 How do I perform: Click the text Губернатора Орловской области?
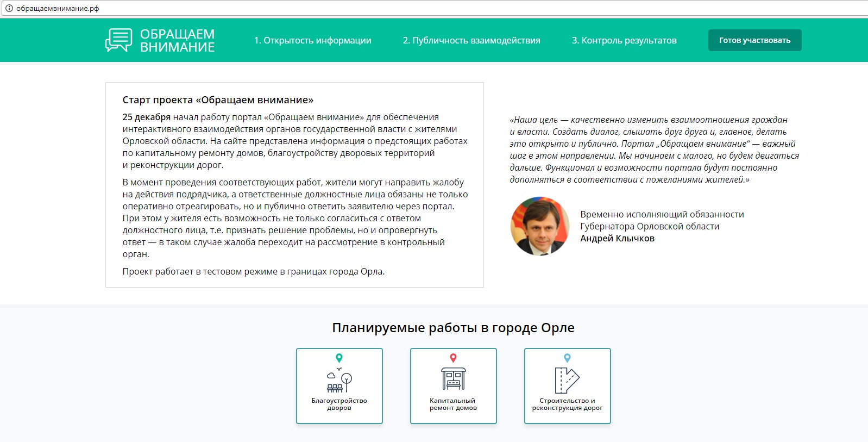pyautogui.click(x=650, y=226)
